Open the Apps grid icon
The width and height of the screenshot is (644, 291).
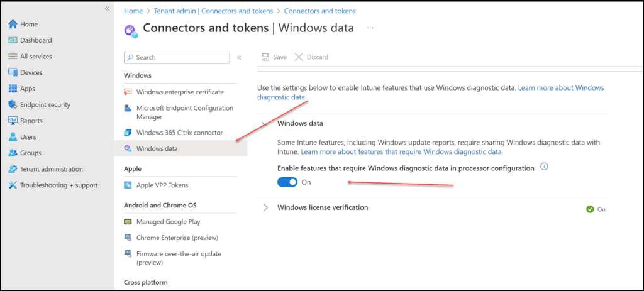13,88
